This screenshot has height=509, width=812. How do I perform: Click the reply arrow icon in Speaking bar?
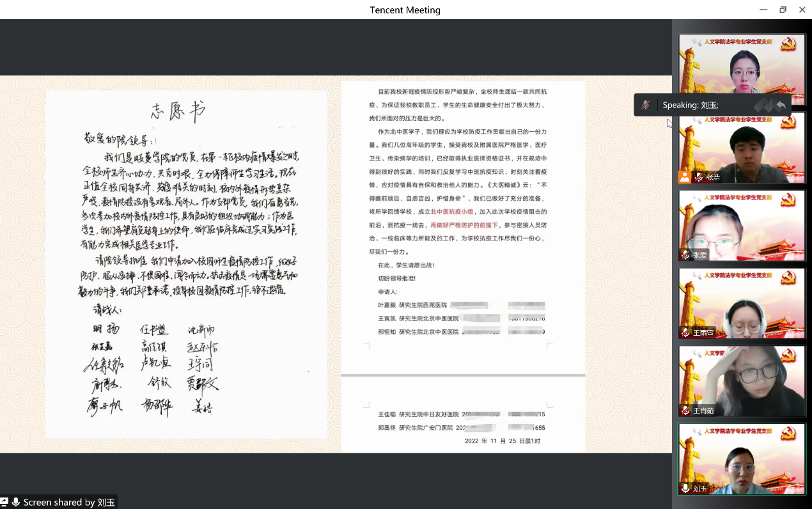tap(780, 105)
